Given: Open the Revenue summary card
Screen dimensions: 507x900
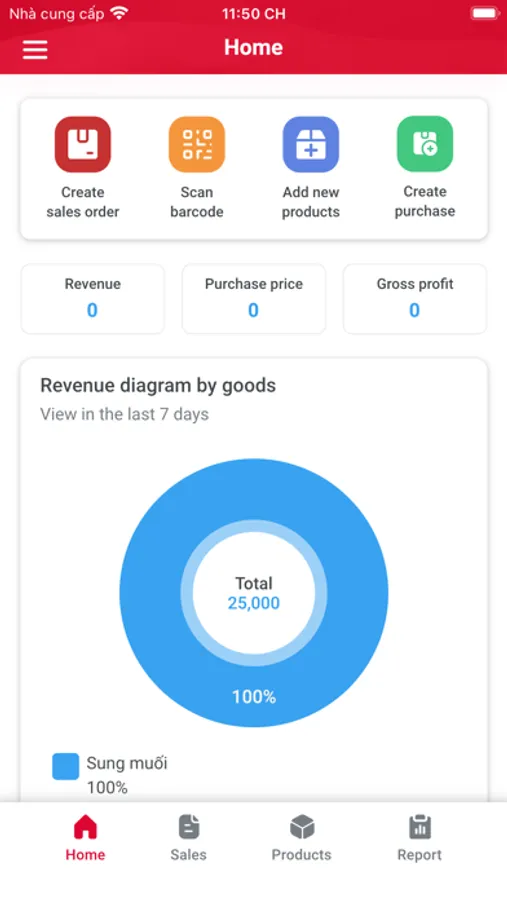Looking at the screenshot, I should pos(92,298).
